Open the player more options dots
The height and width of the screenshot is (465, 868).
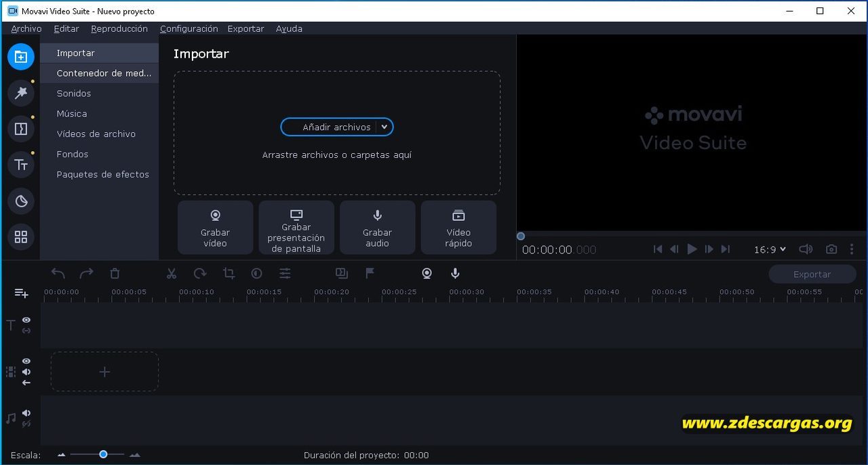click(852, 249)
